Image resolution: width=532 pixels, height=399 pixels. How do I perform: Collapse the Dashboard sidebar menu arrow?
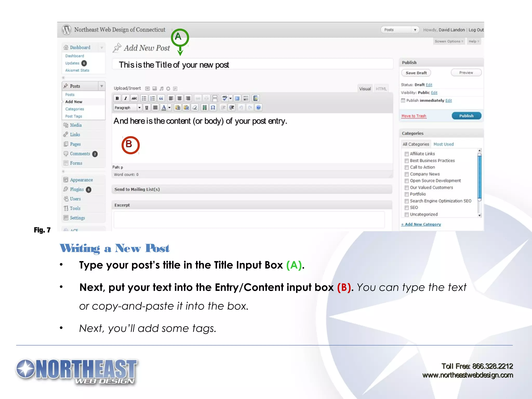coord(102,48)
